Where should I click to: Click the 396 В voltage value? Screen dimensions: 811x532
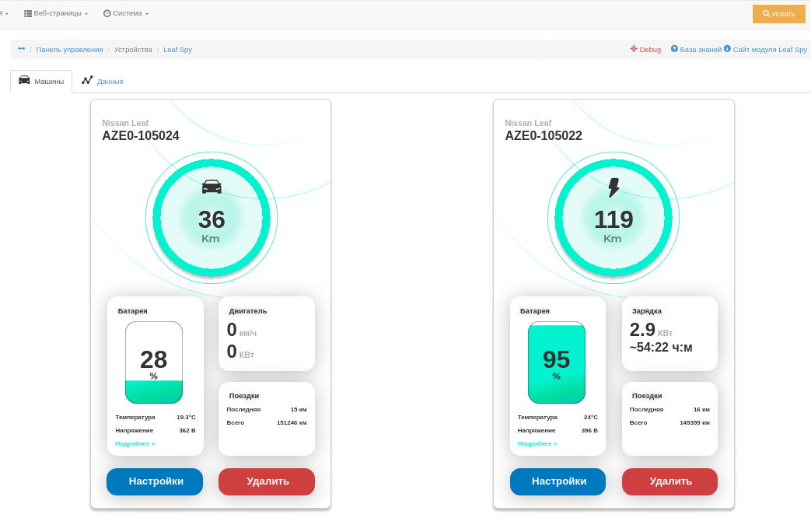click(x=589, y=431)
